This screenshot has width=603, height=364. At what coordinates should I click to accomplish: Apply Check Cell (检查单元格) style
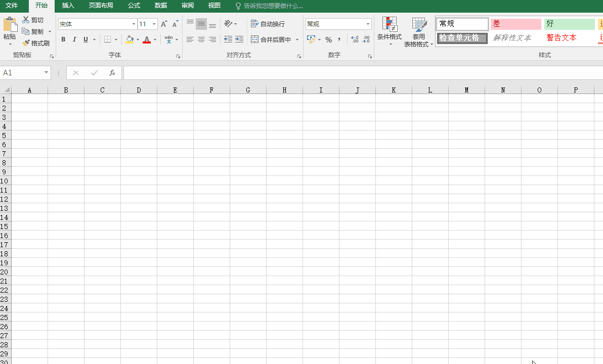click(x=462, y=38)
